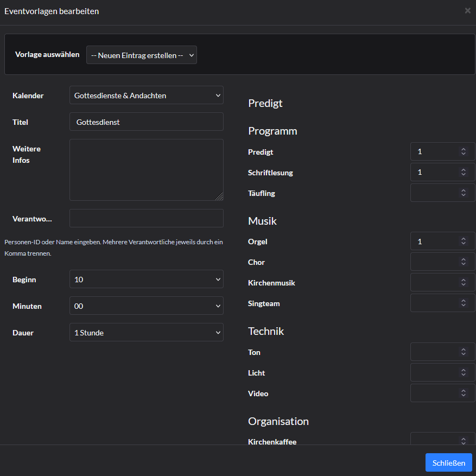The width and height of the screenshot is (476, 476).
Task: Click the Chor number stepper arrows
Action: 464,262
